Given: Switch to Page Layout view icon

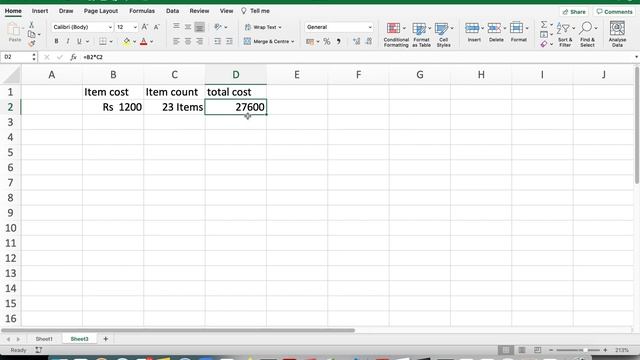Looking at the screenshot, I should tap(522, 350).
